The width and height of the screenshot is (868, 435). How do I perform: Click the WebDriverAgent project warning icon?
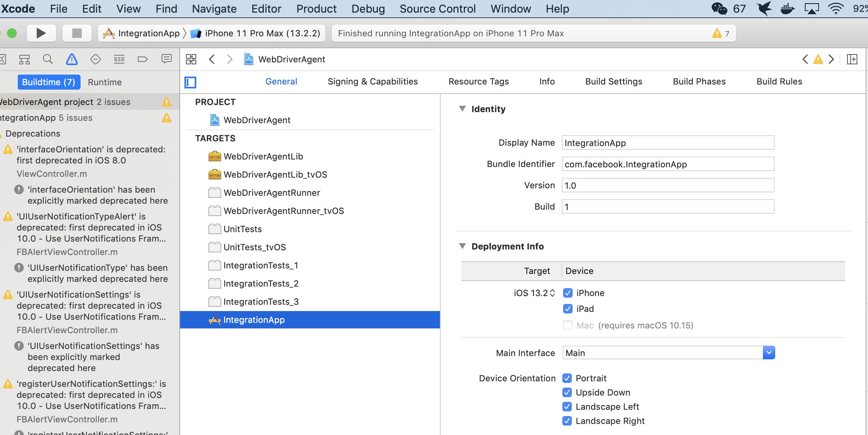click(x=167, y=102)
